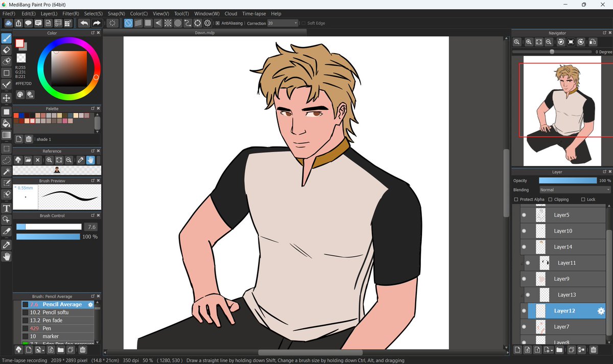Hide Layer10 using its eye toggle
The width and height of the screenshot is (613, 364).
click(x=524, y=231)
